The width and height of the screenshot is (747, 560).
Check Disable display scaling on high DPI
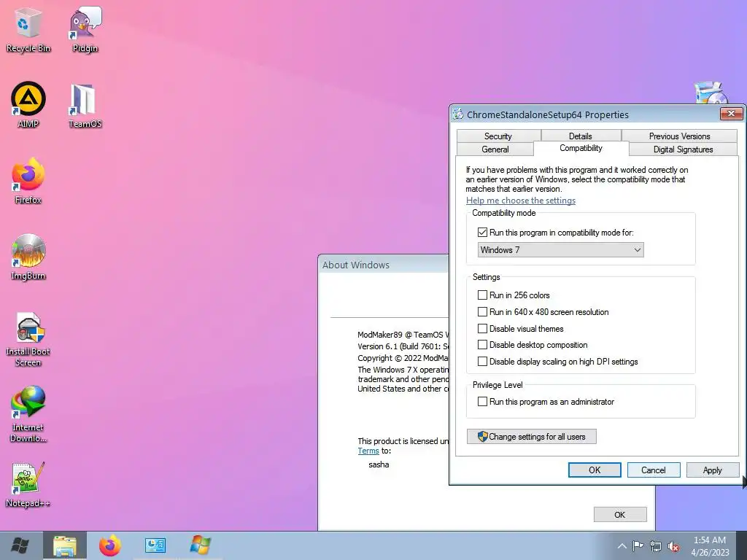(x=482, y=362)
